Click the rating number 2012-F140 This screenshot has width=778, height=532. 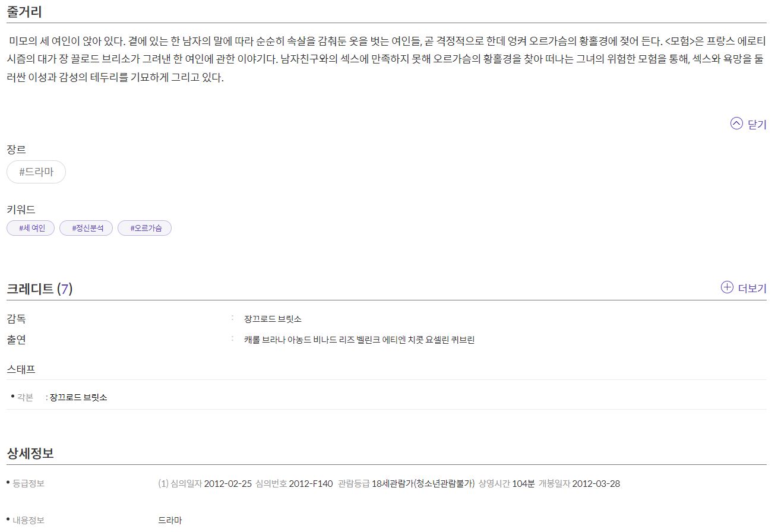311,483
